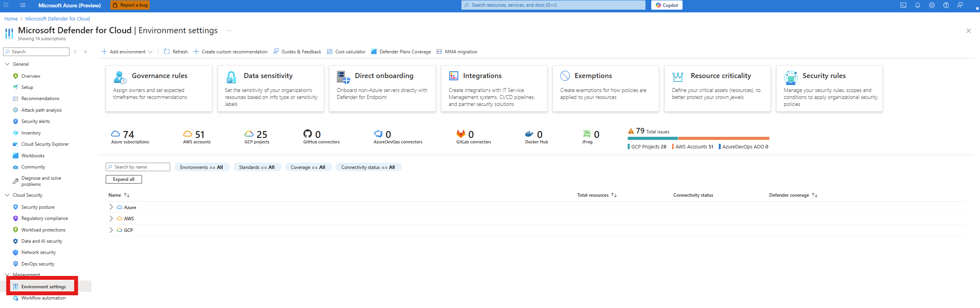Open the notifications bell
The width and height of the screenshot is (980, 308).
pyautogui.click(x=917, y=5)
